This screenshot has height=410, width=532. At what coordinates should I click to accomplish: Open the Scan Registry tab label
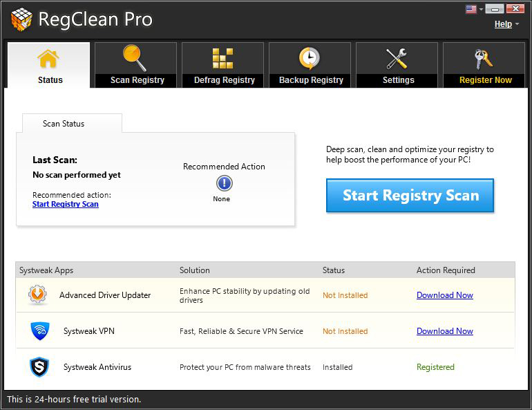(x=137, y=80)
